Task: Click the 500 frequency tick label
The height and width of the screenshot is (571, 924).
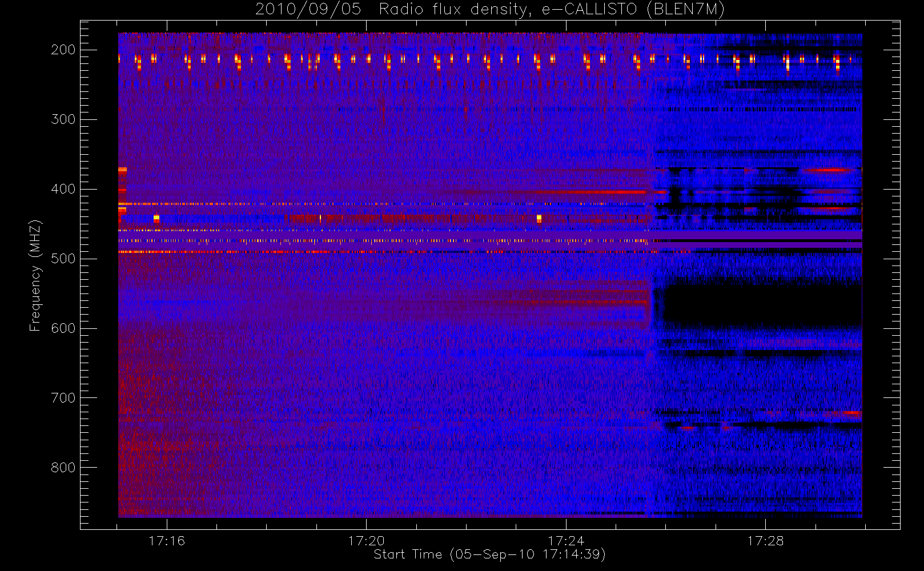Action: [x=63, y=259]
